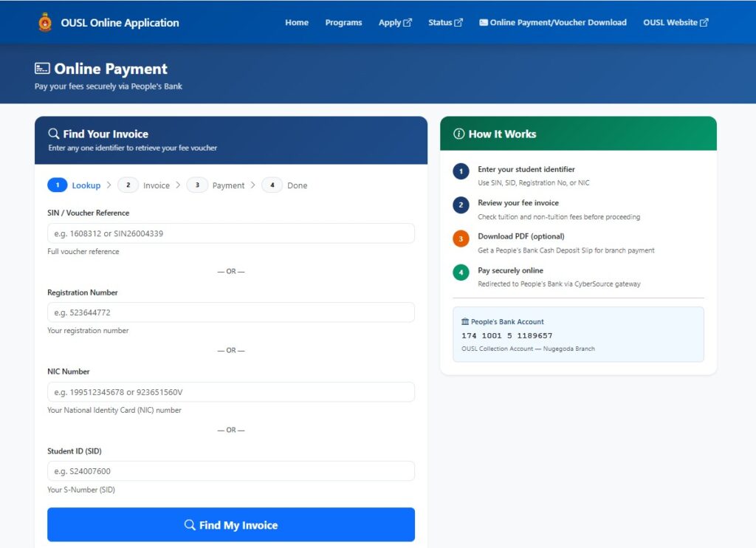Click the 'Student ID (SID)' label

pos(75,451)
